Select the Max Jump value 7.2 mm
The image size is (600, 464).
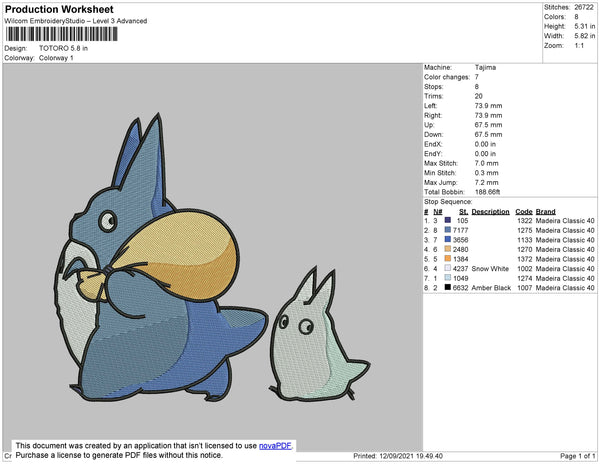click(486, 182)
